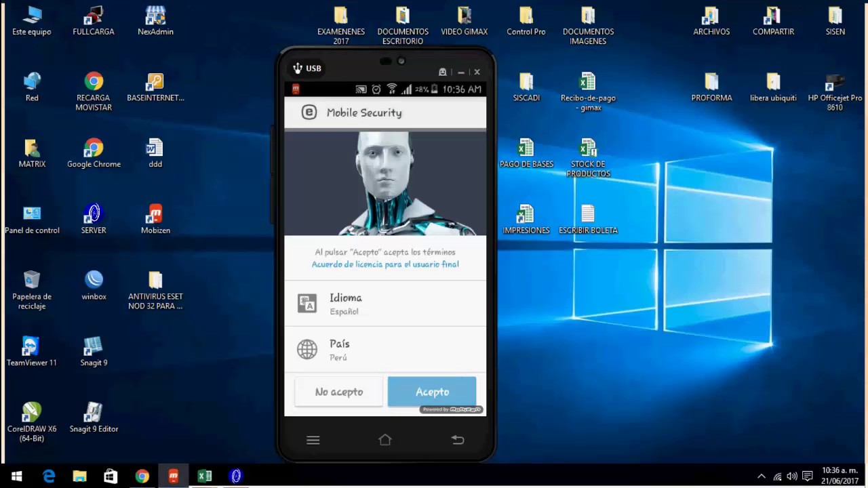
Task: Open Microsoft Store from the taskbar
Action: click(111, 476)
